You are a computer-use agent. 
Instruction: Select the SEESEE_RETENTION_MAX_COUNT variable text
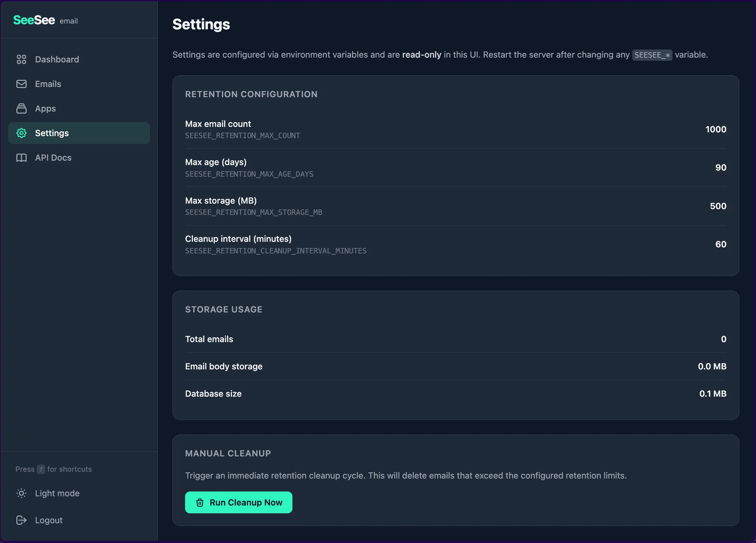pos(242,135)
